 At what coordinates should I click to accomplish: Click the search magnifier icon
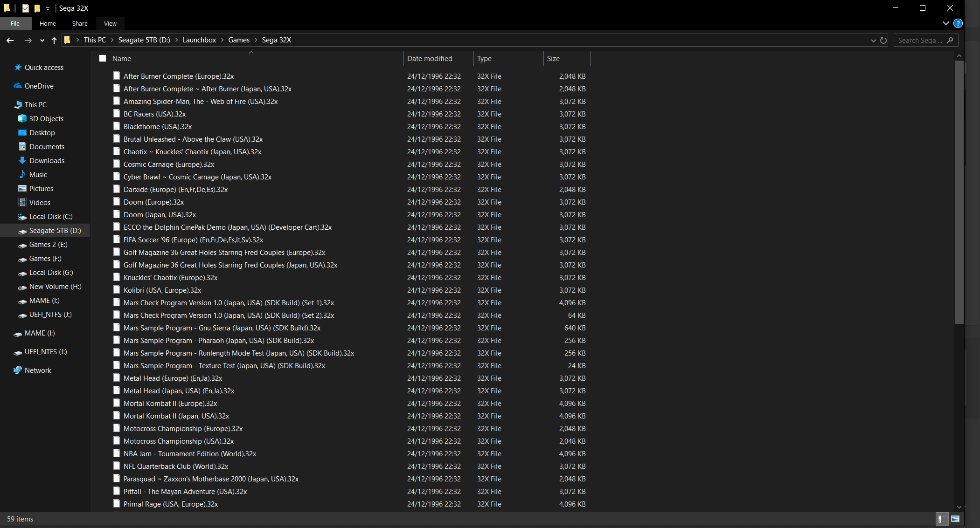tap(950, 41)
